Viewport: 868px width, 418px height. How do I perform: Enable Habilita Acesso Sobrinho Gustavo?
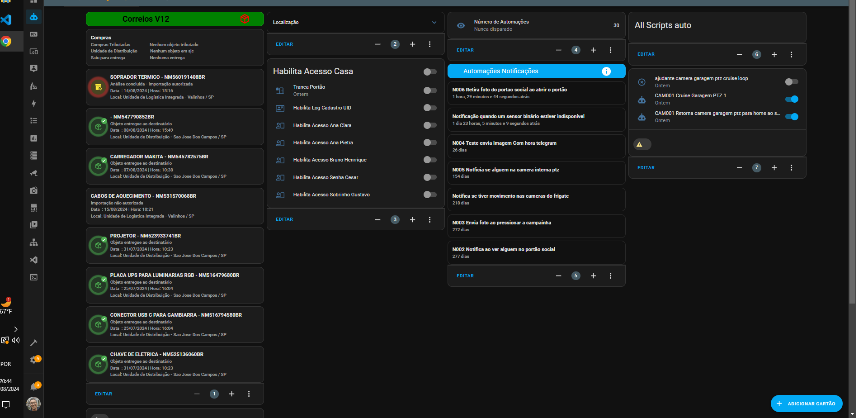pos(430,195)
